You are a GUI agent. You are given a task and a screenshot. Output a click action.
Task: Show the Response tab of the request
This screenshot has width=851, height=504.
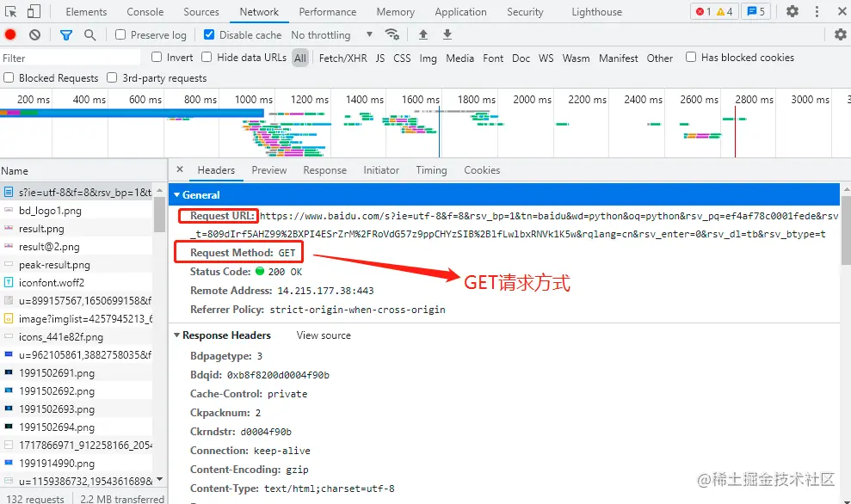point(325,169)
